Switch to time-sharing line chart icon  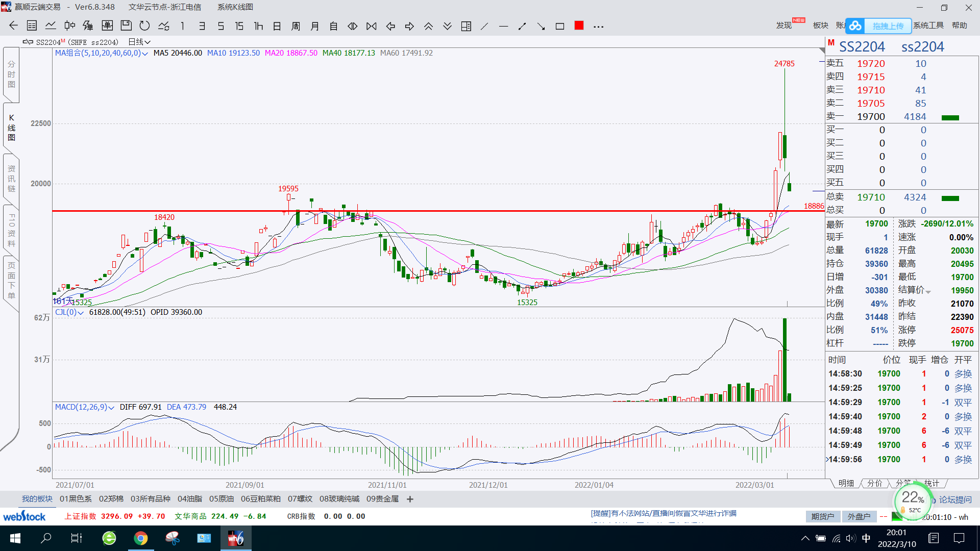click(x=51, y=26)
